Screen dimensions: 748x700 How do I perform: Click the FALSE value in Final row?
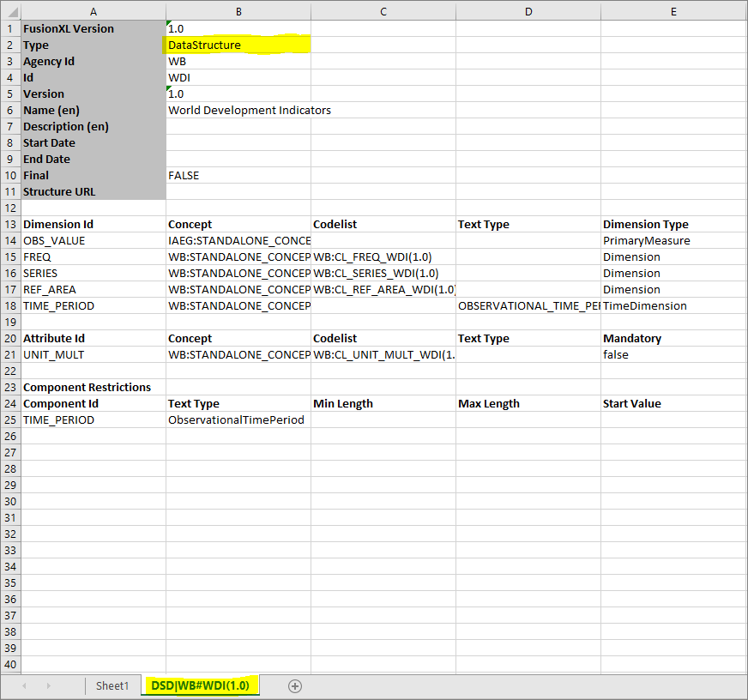point(184,176)
